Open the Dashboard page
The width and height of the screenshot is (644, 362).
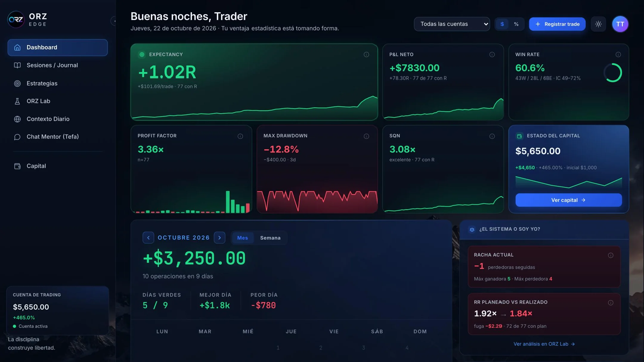(x=58, y=47)
